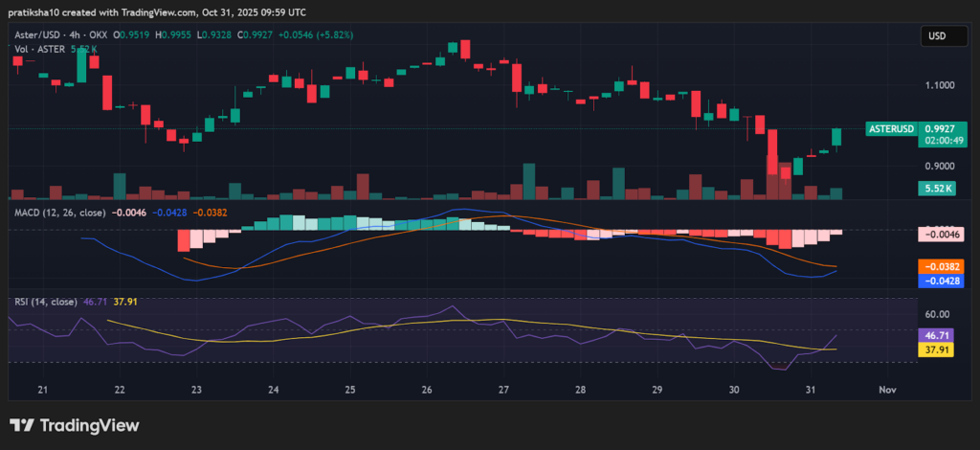
Task: Click the 60.00 level on RSI scale
Action: point(938,314)
